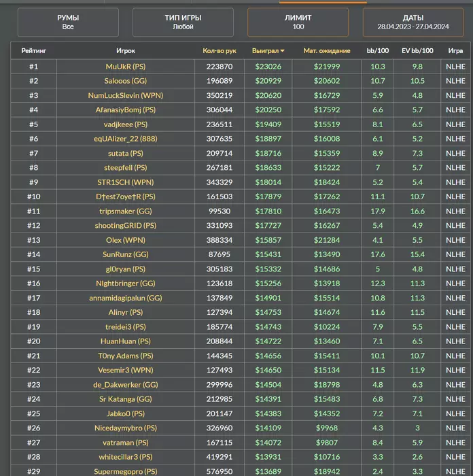Image resolution: width=473 pixels, height=476 pixels.
Task: Open the ЛИМИТ 100 filter
Action: [x=298, y=22]
